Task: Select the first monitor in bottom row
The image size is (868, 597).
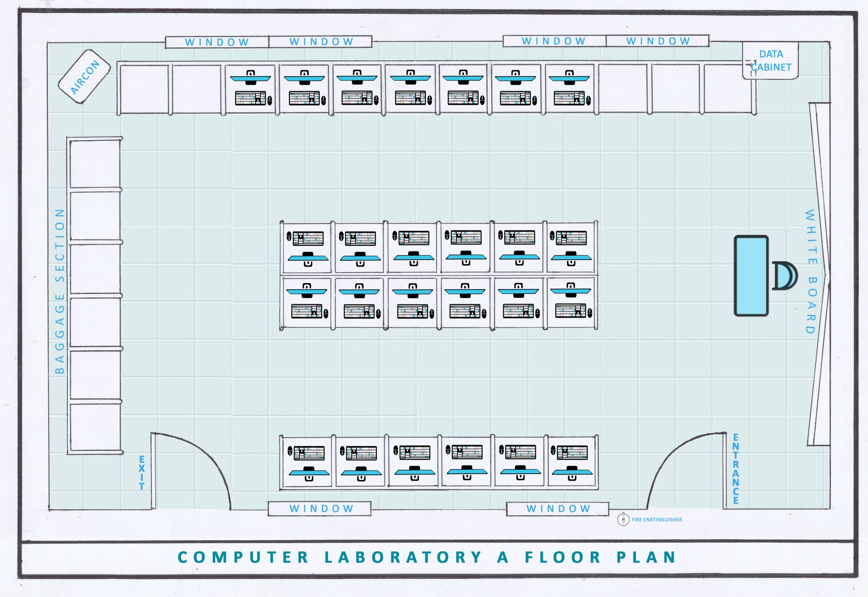Action: point(309,472)
